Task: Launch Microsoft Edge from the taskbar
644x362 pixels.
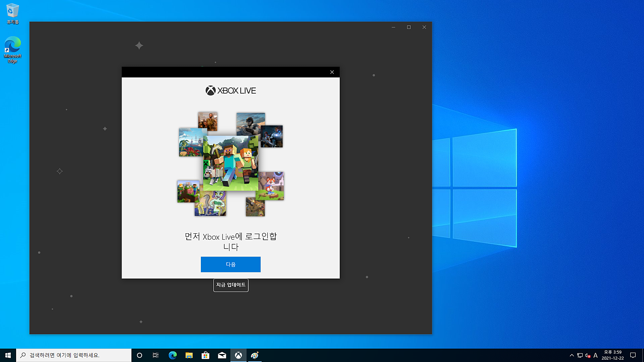Action: [173, 355]
